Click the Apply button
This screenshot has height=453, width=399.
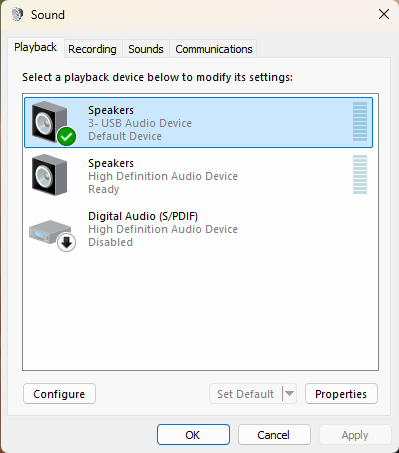point(355,435)
